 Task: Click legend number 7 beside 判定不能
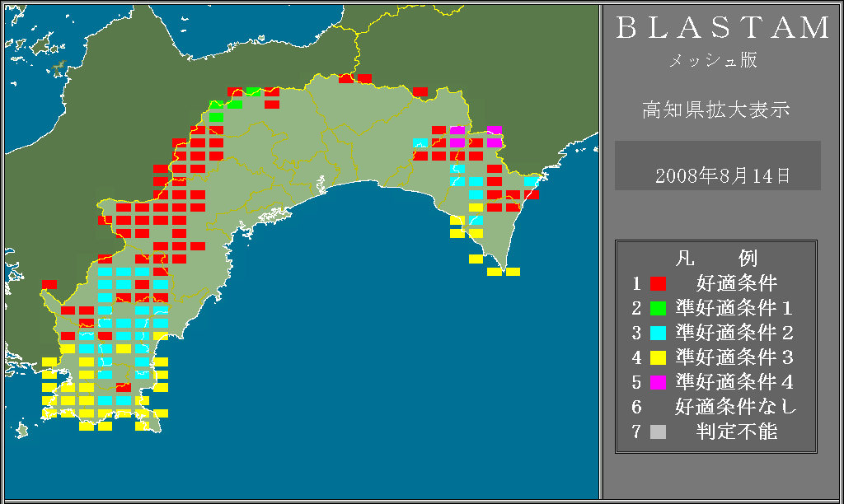(637, 432)
